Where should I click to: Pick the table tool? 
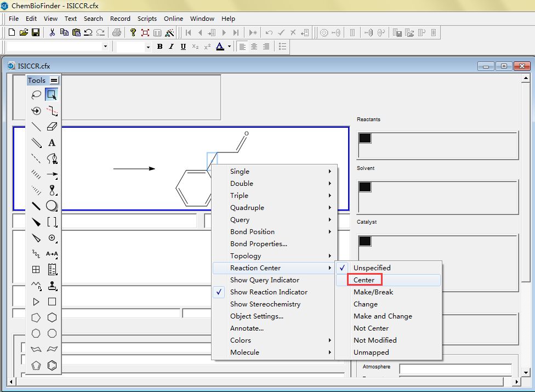click(x=36, y=270)
